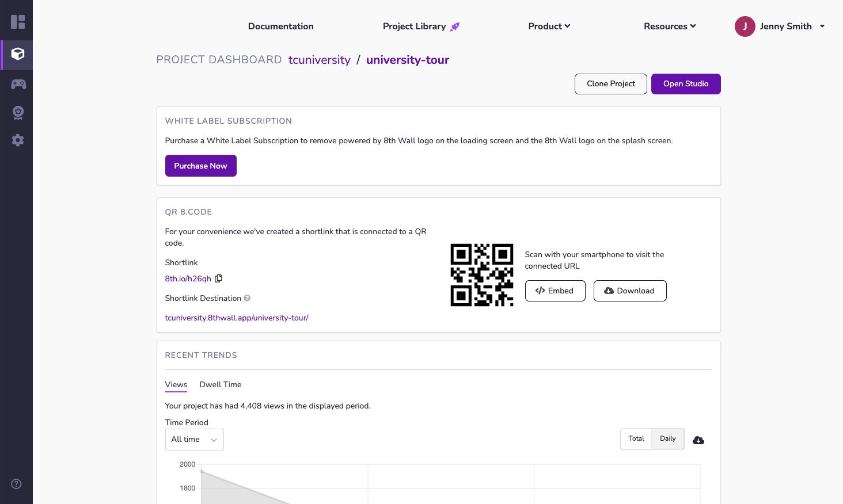Expand the All time period dropdown
The width and height of the screenshot is (843, 504).
(x=194, y=440)
